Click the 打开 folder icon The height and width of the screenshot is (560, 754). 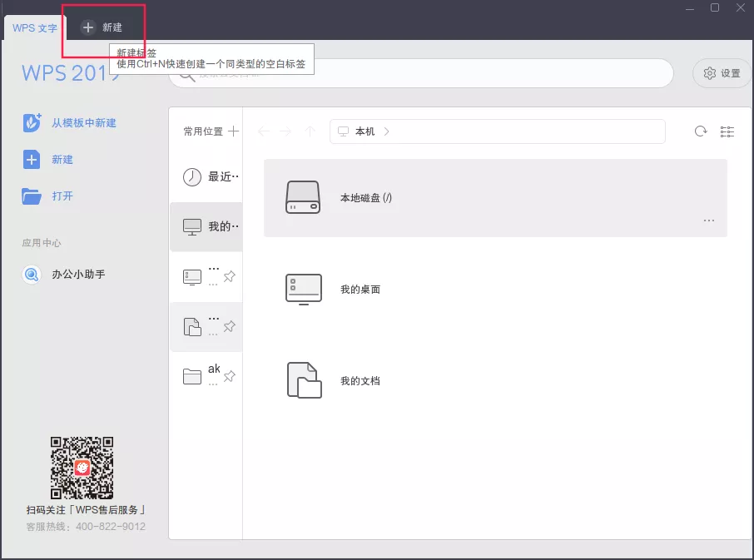click(x=32, y=196)
